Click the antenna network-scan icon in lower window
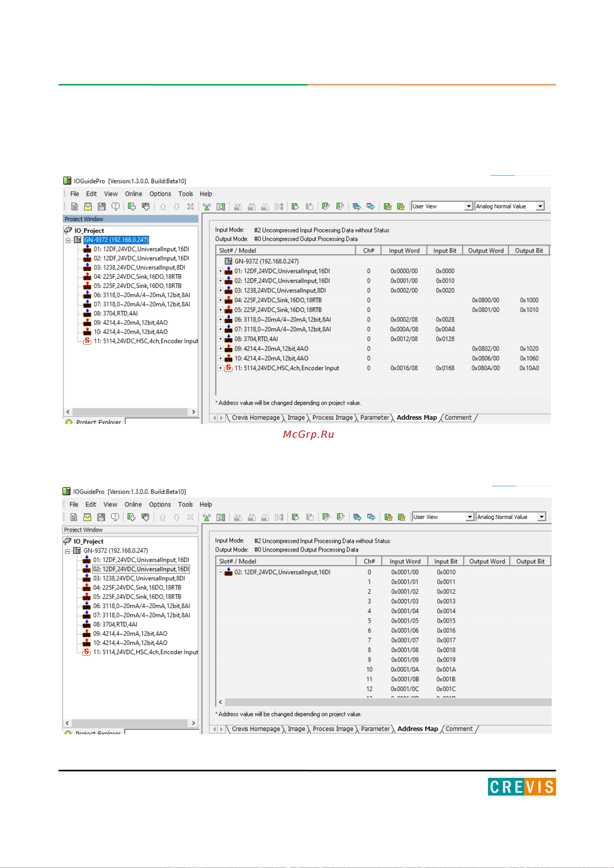Viewport: 614px width, 868px height. 207,517
